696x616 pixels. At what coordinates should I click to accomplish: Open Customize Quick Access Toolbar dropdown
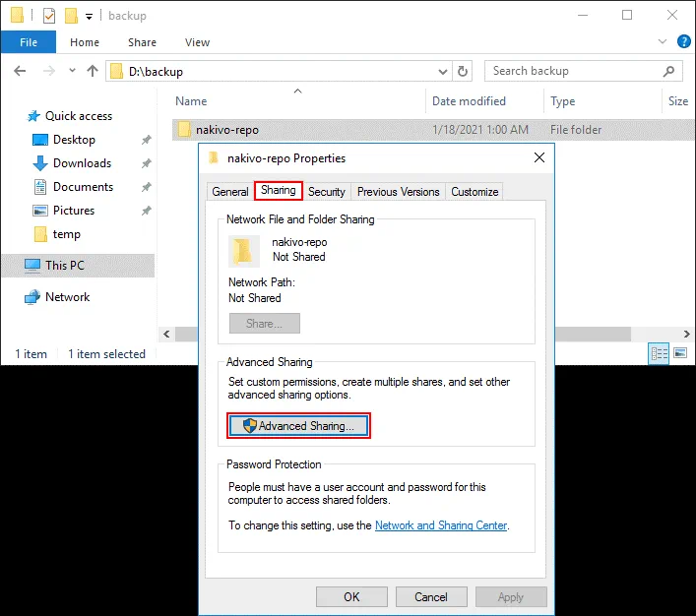89,17
